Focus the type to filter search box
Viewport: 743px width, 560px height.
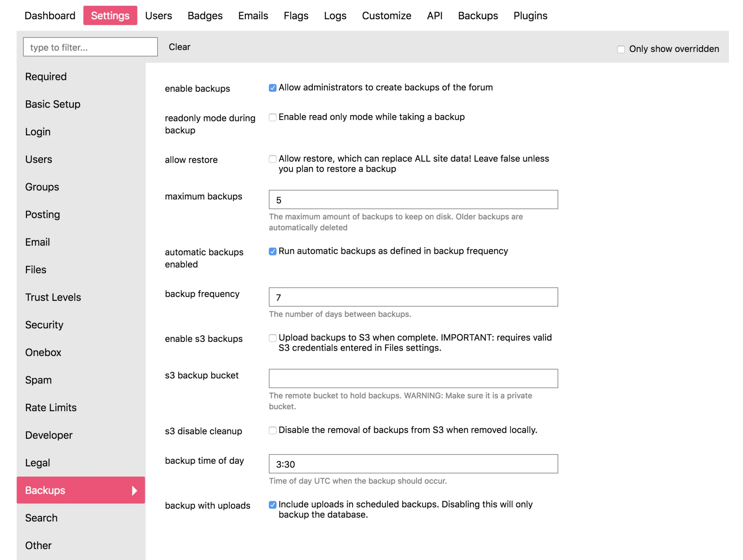(90, 47)
